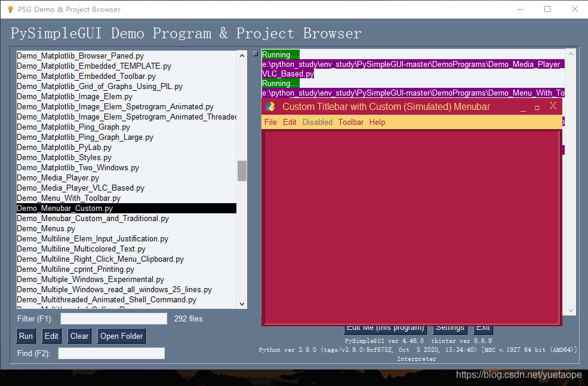
Task: Select Demo_Matplotlib_Embedded_TEMPLATE.py
Action: tap(127, 66)
